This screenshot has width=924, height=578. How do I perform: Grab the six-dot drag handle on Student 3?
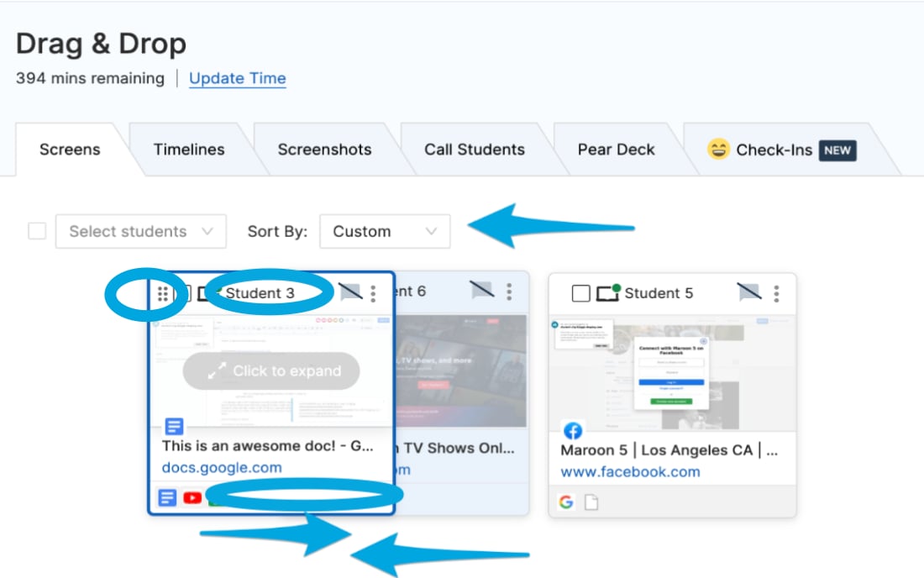click(x=163, y=293)
